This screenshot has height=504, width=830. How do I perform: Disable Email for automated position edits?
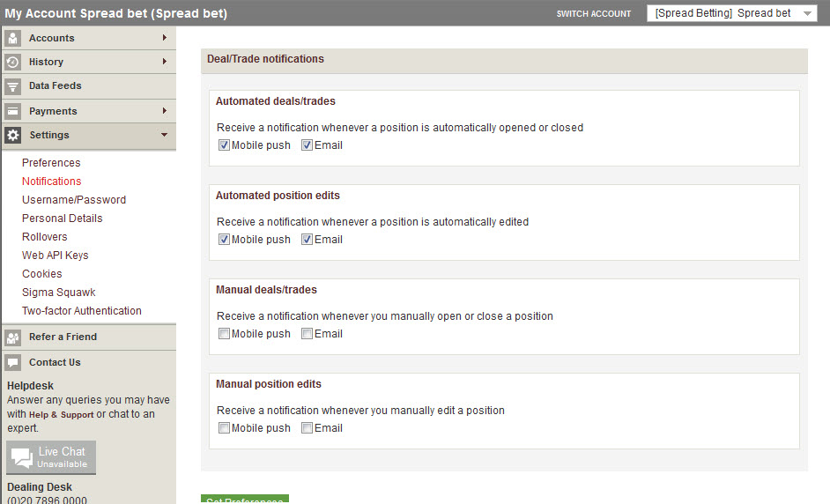307,240
